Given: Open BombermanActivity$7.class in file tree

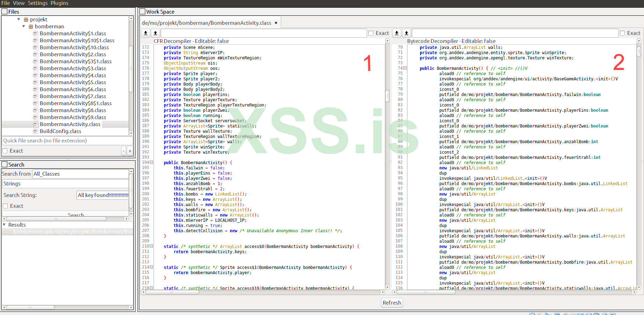Looking at the screenshot, I should [x=73, y=96].
